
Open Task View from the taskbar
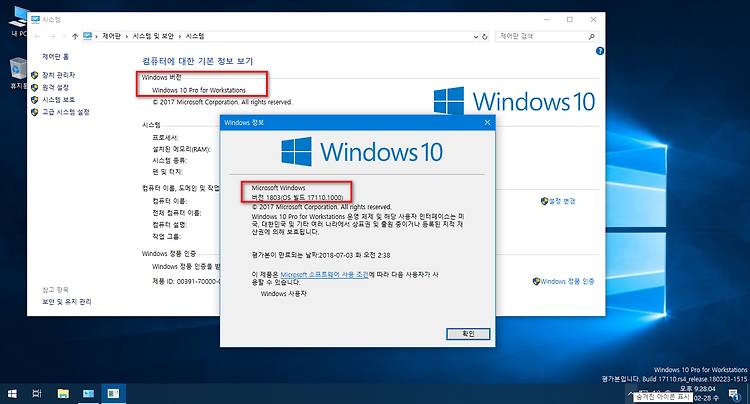37,393
